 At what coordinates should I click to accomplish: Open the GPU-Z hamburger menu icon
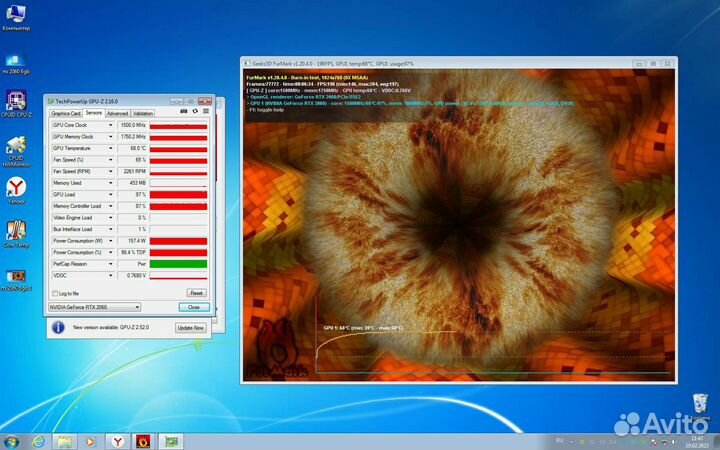206,111
